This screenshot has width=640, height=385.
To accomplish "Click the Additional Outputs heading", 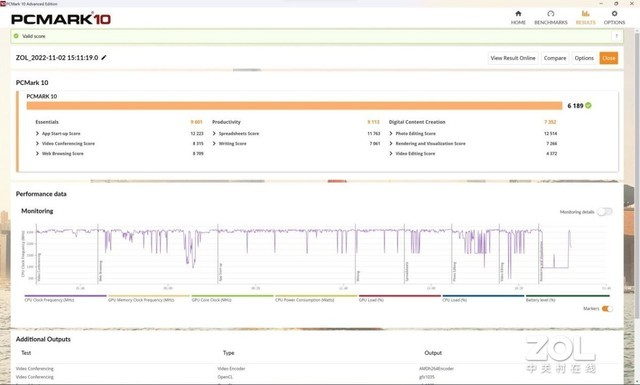I will [x=43, y=339].
